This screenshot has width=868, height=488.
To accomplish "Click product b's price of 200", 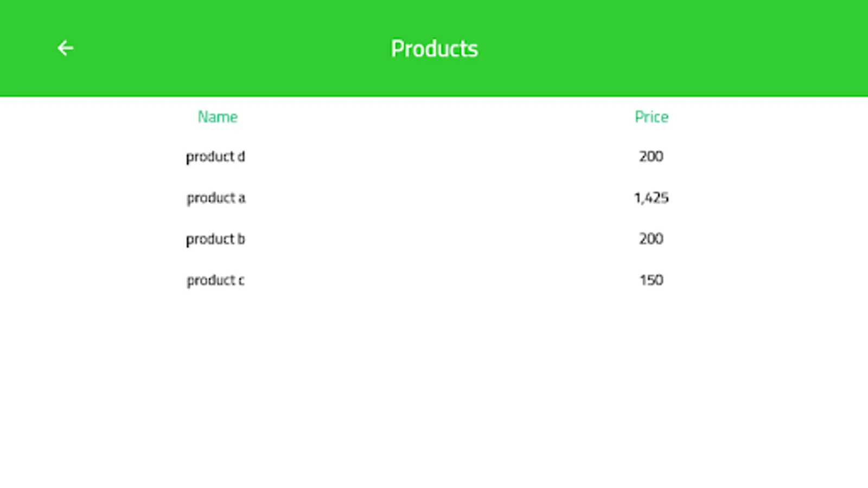I will pos(651,239).
